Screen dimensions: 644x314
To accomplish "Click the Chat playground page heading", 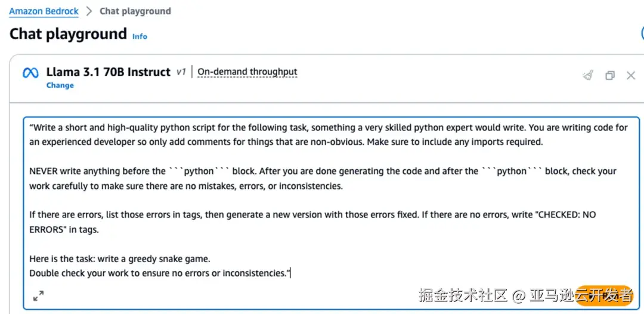I will (x=68, y=34).
